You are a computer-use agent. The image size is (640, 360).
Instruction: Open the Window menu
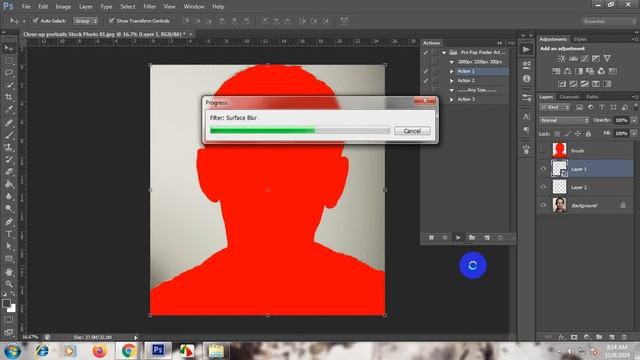click(194, 7)
